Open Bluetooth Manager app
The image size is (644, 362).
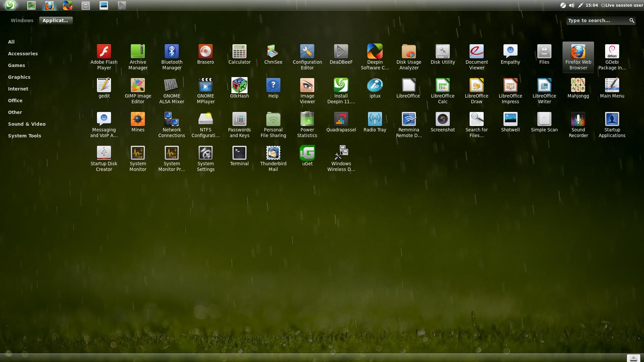pyautogui.click(x=172, y=57)
